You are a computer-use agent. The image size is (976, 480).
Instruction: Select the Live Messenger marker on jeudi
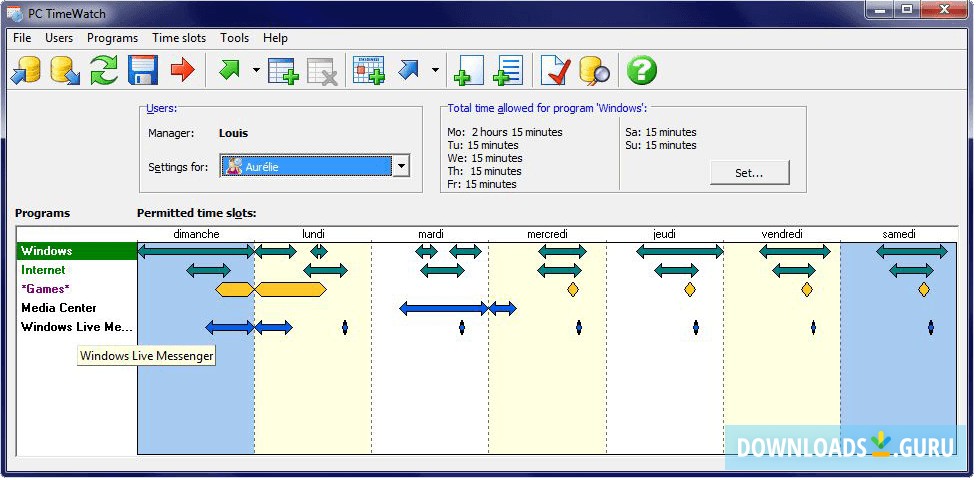(696, 327)
